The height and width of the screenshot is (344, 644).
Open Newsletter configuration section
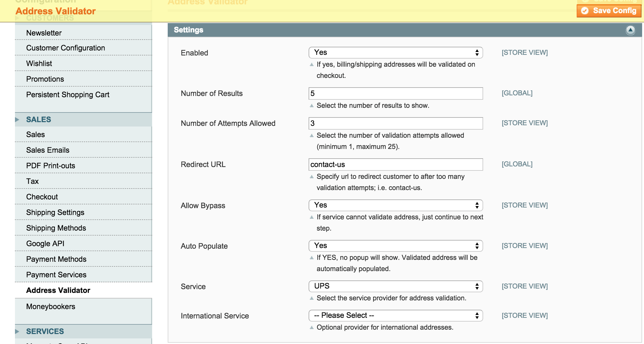coord(44,33)
